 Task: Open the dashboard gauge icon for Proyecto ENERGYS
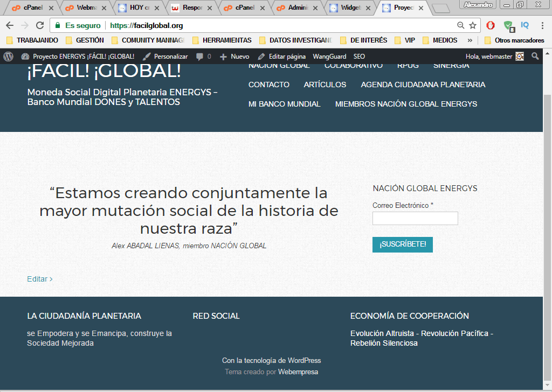(x=25, y=56)
